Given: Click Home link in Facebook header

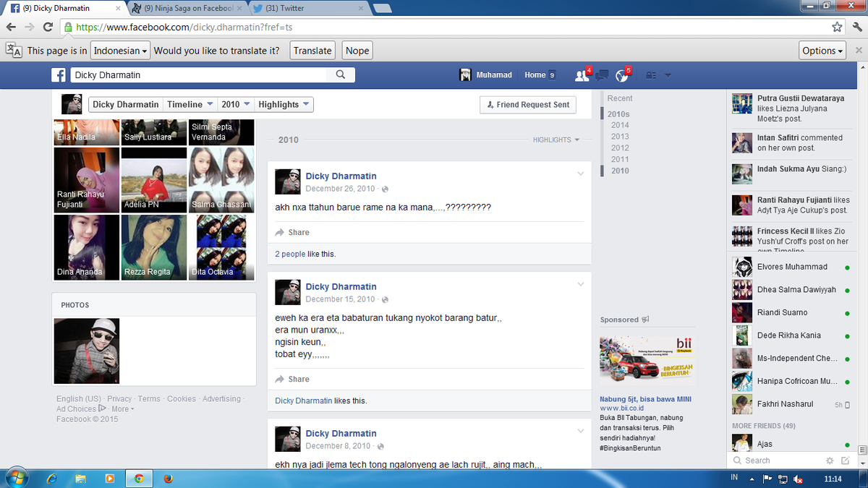Looking at the screenshot, I should click(x=535, y=75).
